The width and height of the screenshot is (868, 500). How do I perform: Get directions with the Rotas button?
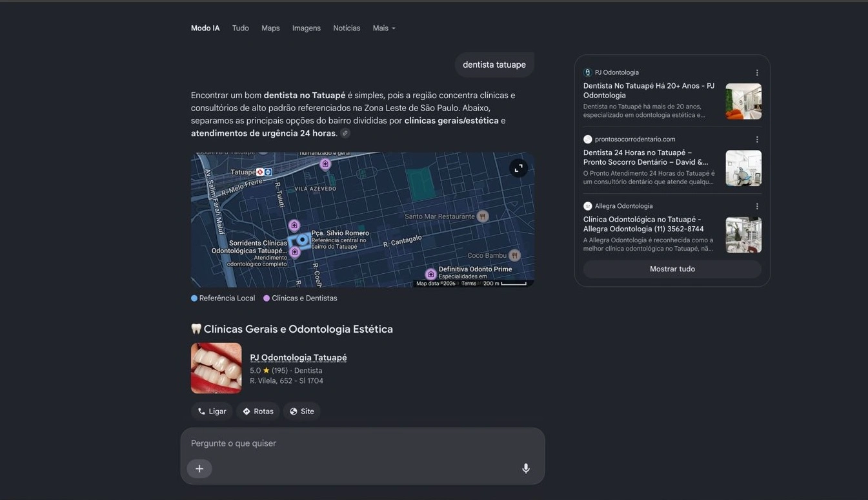(257, 411)
